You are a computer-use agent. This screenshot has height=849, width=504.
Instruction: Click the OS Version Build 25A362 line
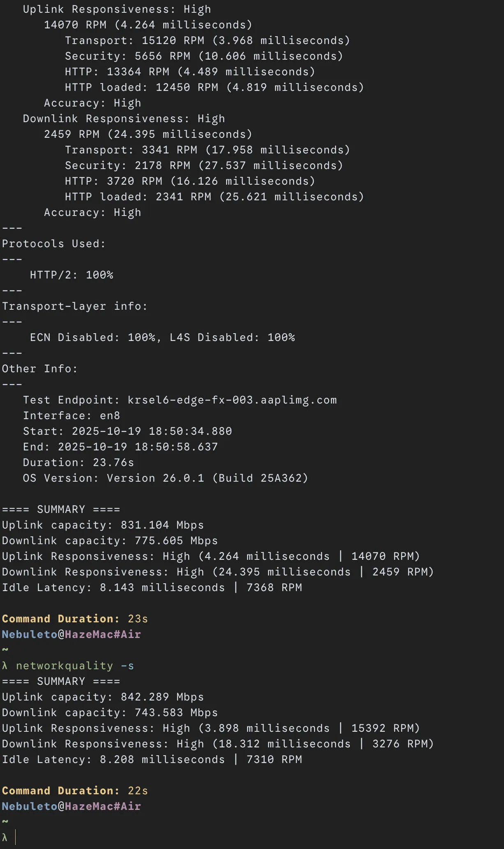[165, 478]
